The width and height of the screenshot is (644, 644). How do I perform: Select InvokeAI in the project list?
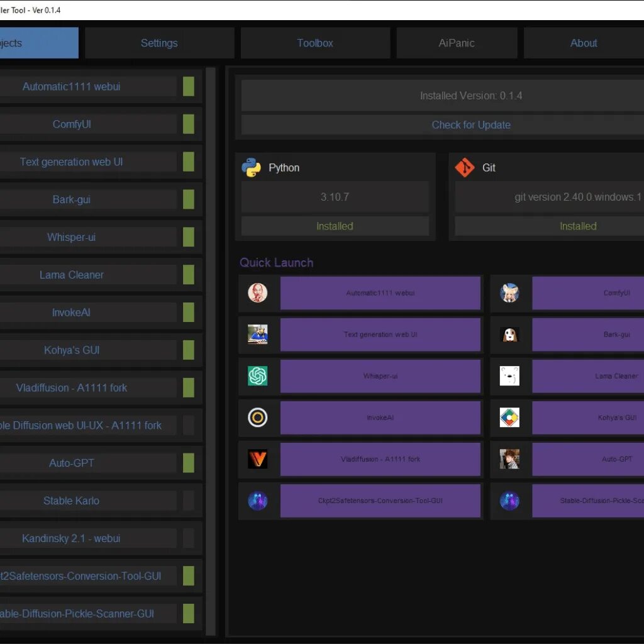pos(88,312)
